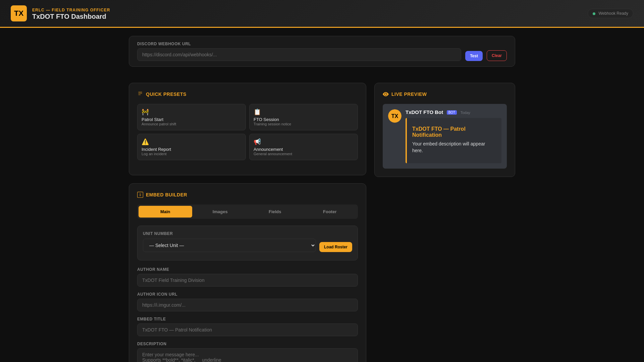Click the Quick Presets list icon

(140, 94)
